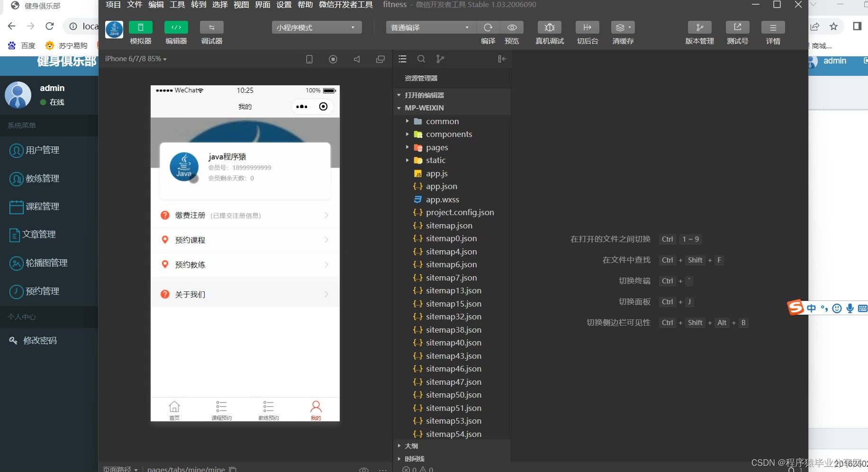Screen dimensions: 868x472
Task: Expand the 时间线 timeline section
Action: (x=452, y=459)
